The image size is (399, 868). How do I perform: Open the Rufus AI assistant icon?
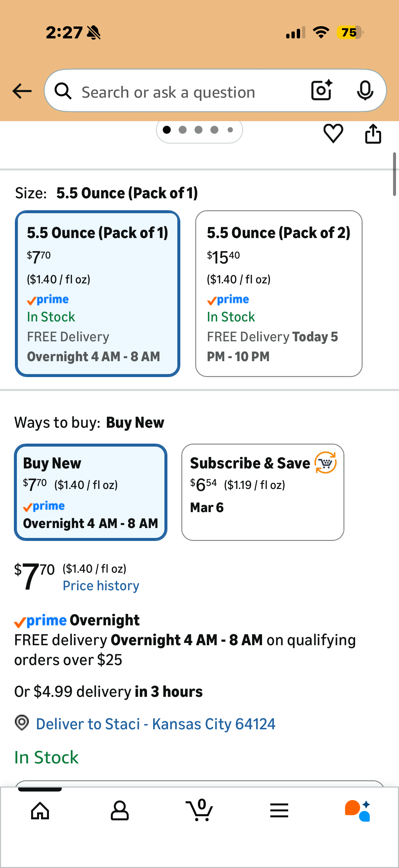tap(358, 810)
